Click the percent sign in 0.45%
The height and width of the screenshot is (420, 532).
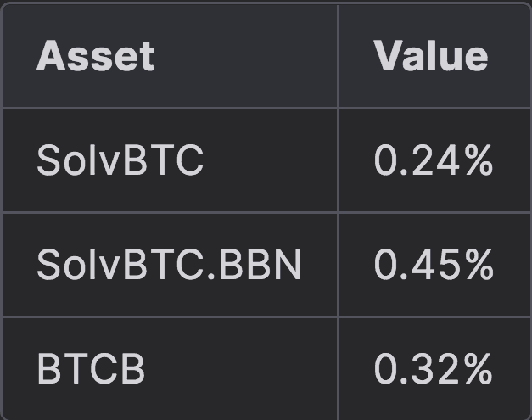click(478, 266)
